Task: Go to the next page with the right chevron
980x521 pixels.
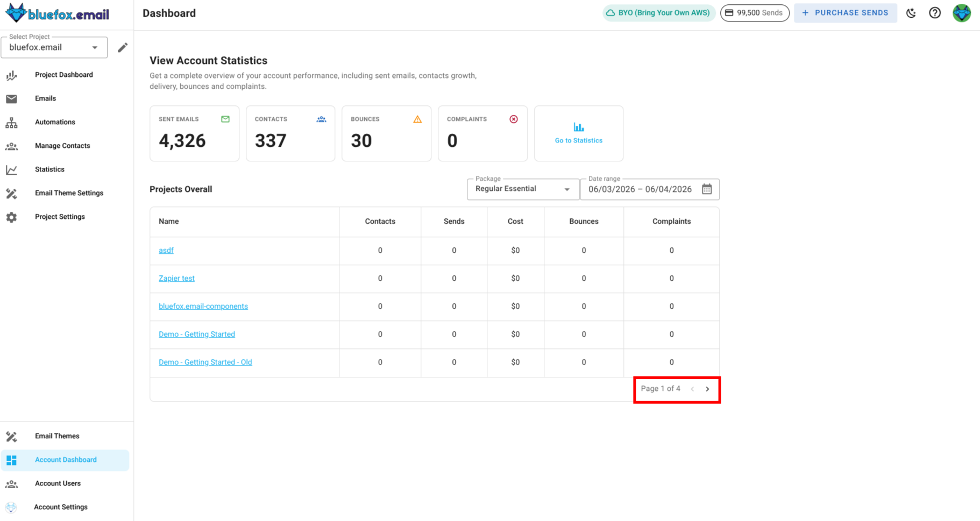Action: (x=708, y=389)
